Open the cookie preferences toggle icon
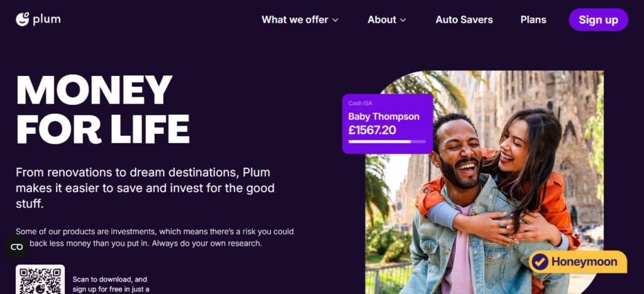Screen dimensions: 644x294 pyautogui.click(x=16, y=247)
